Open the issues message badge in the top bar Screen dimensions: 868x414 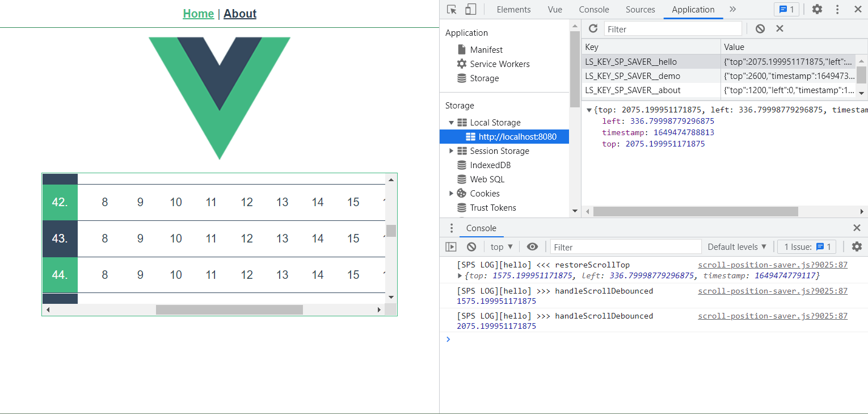[x=786, y=9]
